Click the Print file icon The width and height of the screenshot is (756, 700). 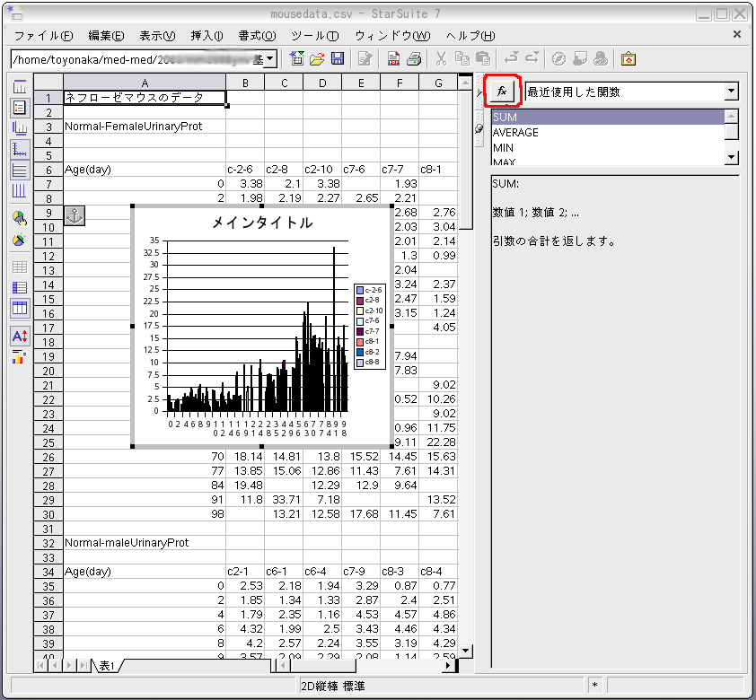(x=414, y=58)
